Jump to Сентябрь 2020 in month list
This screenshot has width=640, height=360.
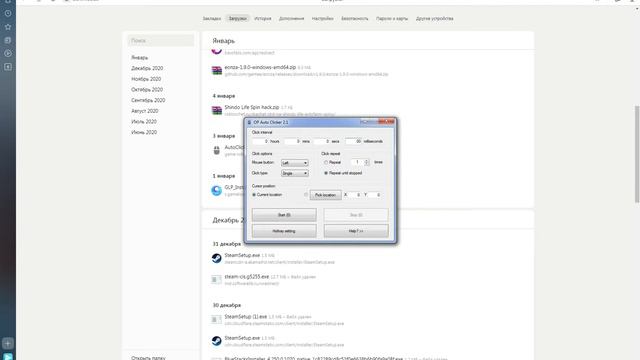tap(148, 100)
